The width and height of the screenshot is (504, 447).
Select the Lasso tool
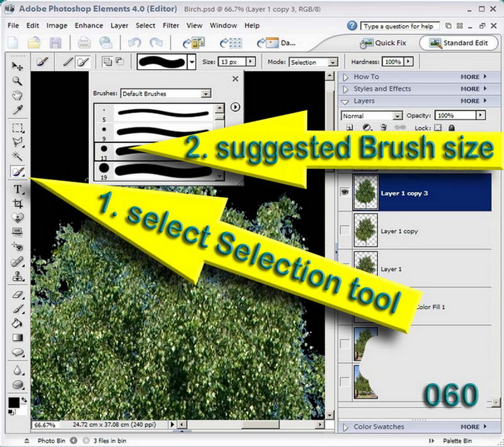(x=17, y=142)
